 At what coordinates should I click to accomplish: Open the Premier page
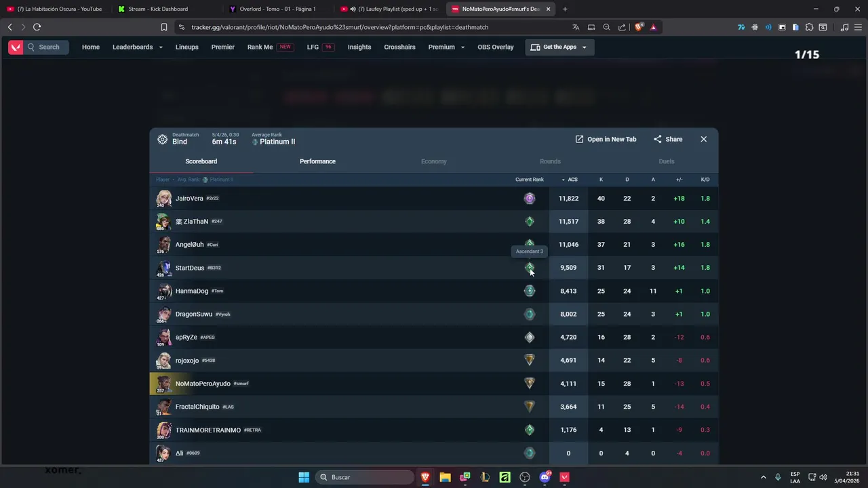pos(223,47)
